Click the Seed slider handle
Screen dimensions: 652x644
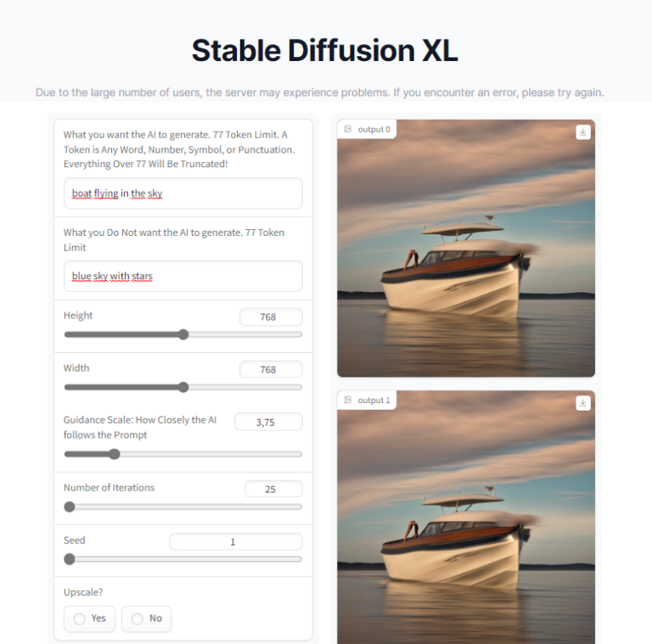click(x=70, y=559)
